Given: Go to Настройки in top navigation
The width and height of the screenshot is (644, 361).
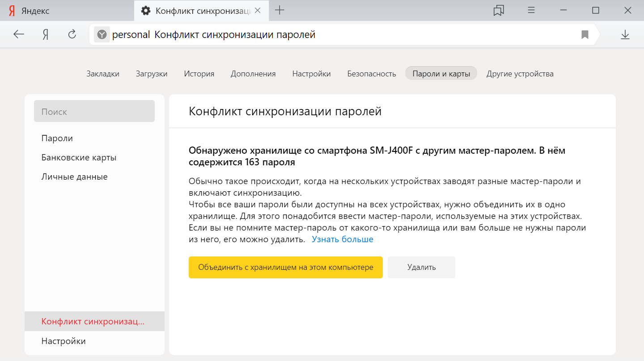Looking at the screenshot, I should point(312,74).
